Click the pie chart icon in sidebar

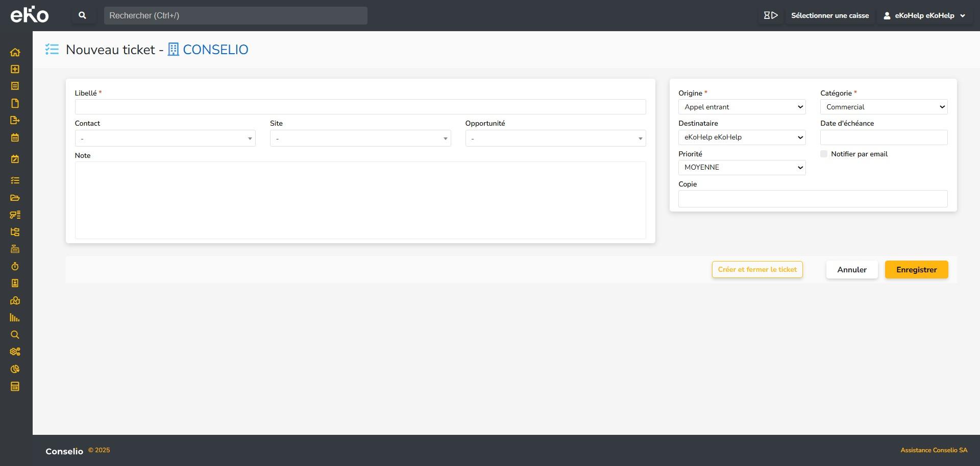click(x=15, y=369)
